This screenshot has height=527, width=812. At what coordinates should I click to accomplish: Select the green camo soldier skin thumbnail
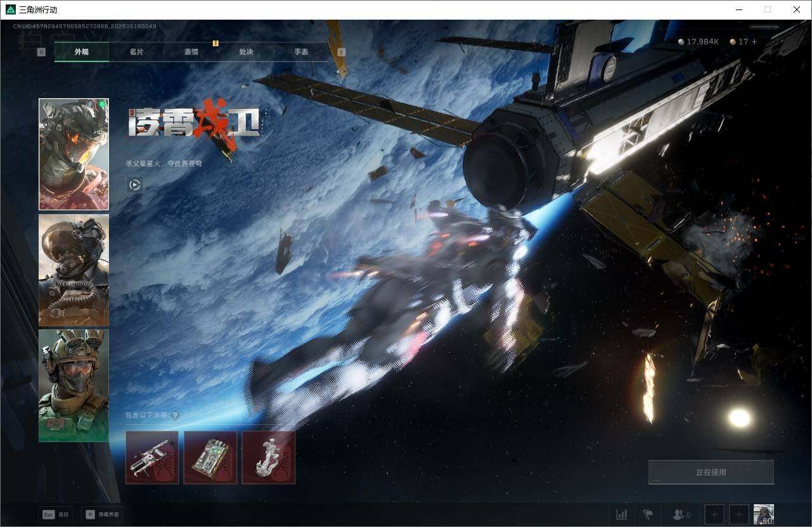73,386
